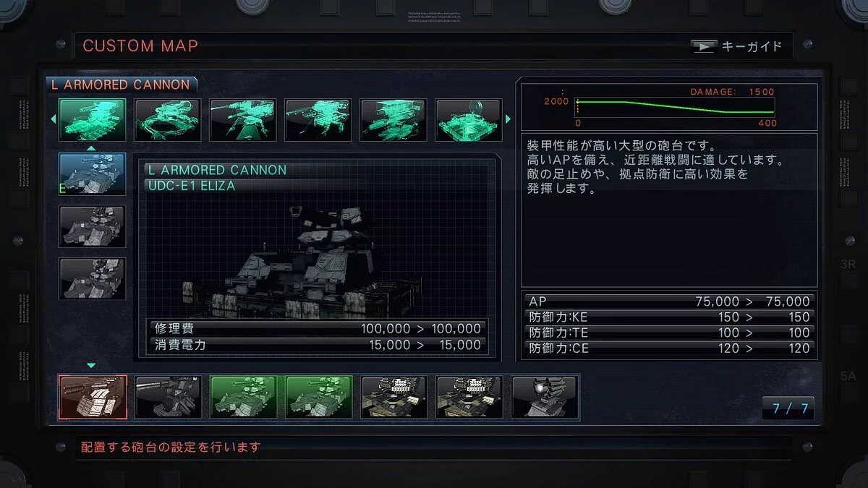Select the last searchlight turret slot

click(545, 397)
